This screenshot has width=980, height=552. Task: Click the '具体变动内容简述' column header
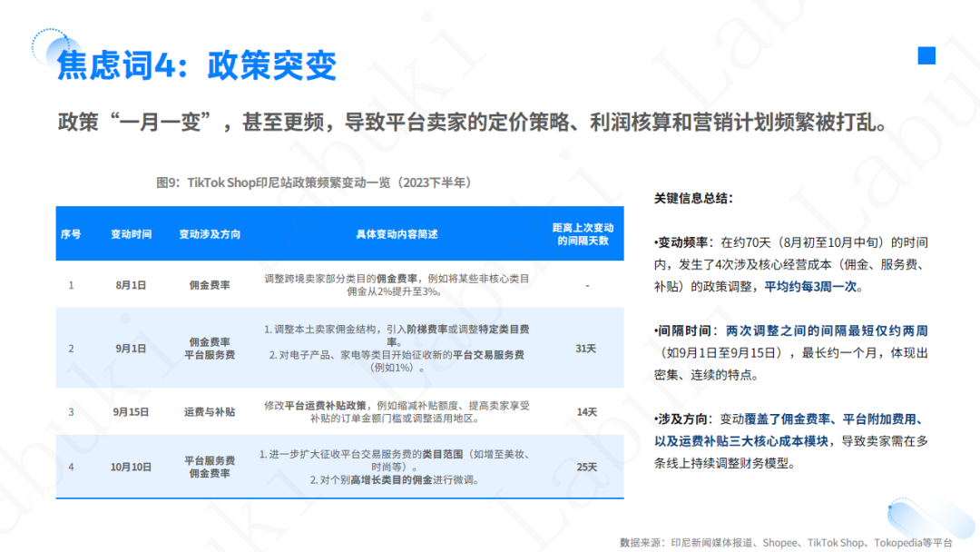click(397, 234)
